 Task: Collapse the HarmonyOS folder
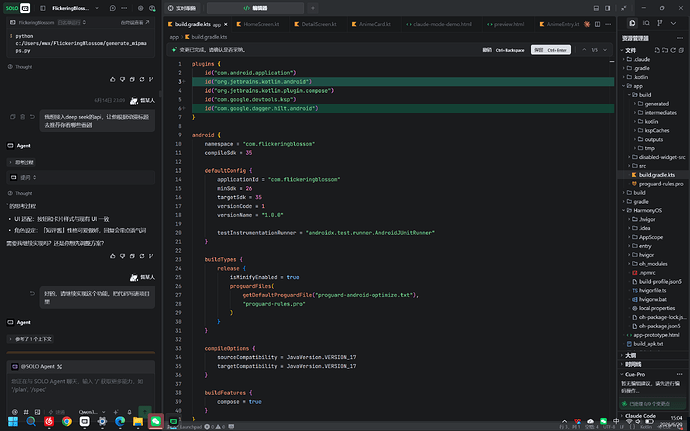click(x=645, y=210)
